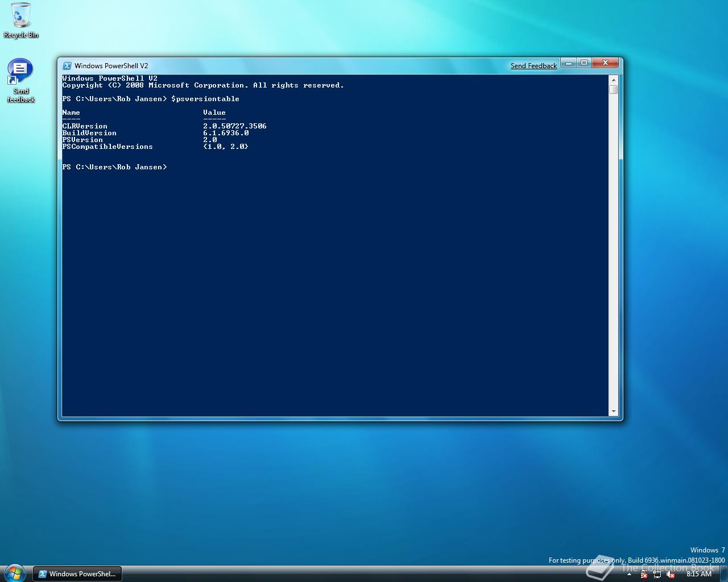728x582 pixels.
Task: Click the value '{1.0, 2.0}'
Action: tap(226, 147)
